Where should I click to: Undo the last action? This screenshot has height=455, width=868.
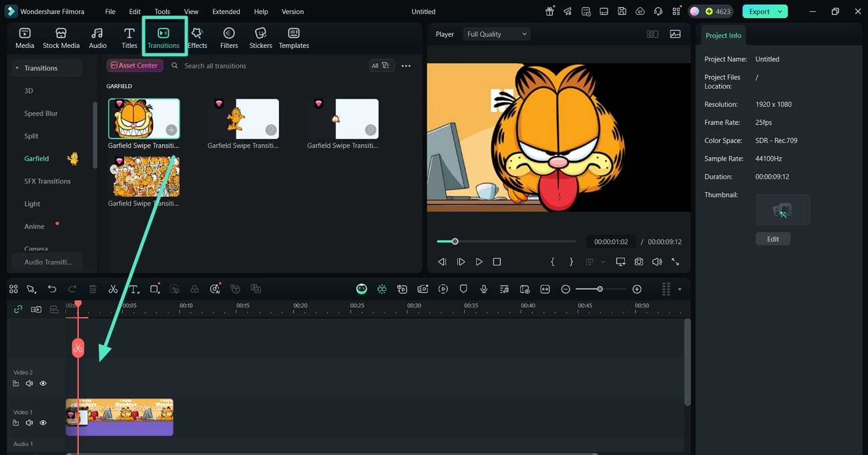coord(52,289)
